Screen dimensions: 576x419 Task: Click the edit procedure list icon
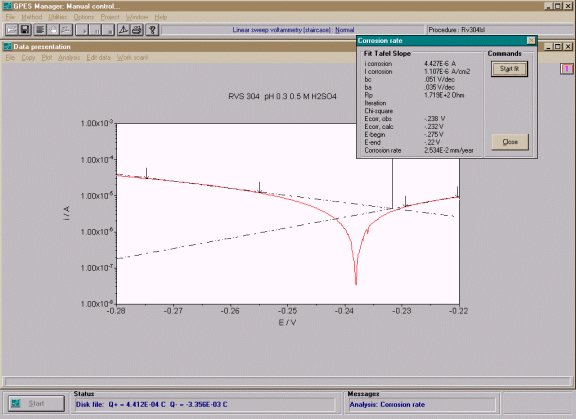(x=40, y=30)
